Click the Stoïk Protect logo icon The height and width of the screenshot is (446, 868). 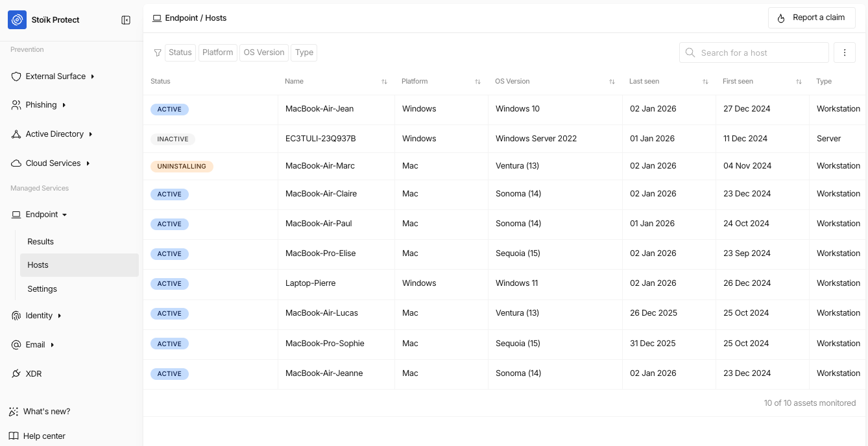coord(18,20)
